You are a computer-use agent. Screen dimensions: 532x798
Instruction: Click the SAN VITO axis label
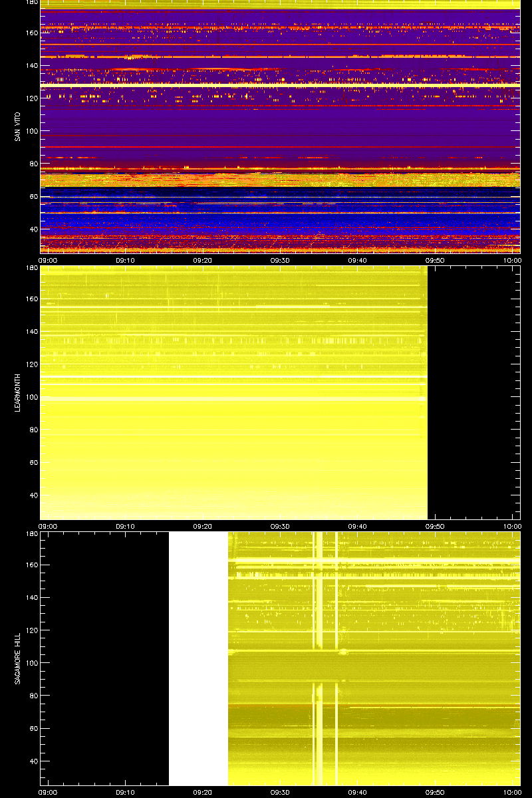(18, 126)
